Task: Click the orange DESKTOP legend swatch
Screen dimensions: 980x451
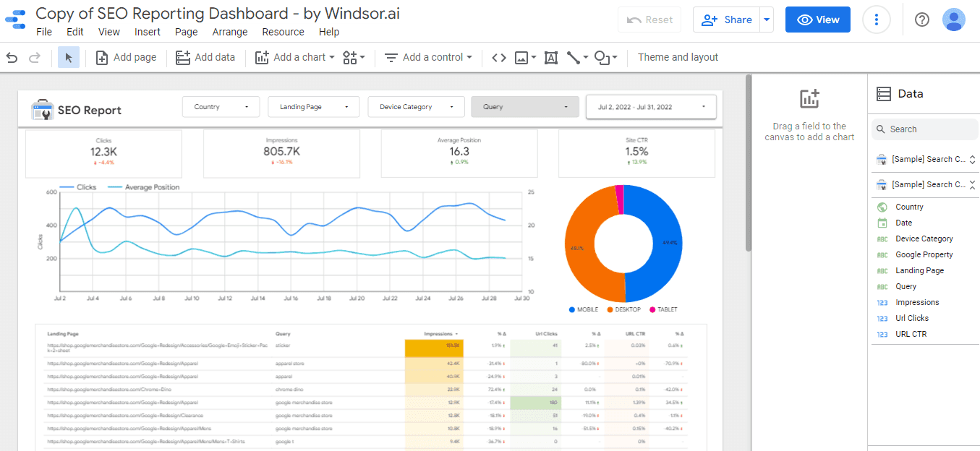Action: [x=610, y=309]
